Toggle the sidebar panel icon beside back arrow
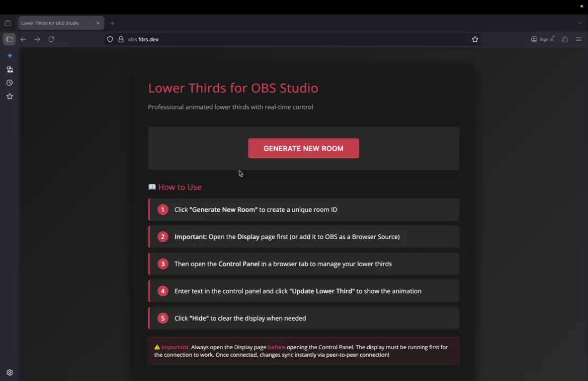588x381 pixels. 10,39
